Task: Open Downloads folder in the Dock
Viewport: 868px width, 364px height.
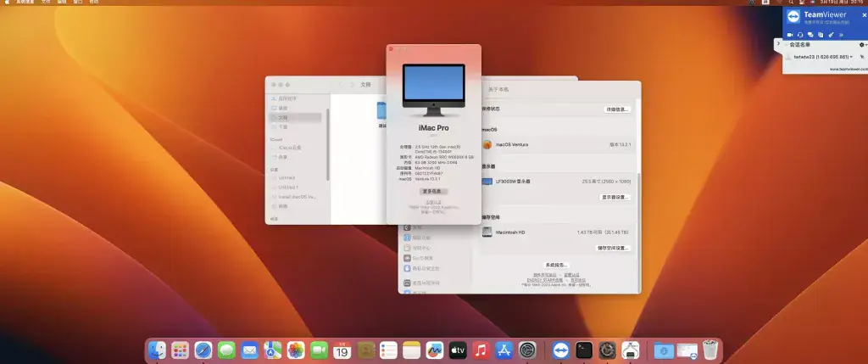Action: (x=664, y=350)
